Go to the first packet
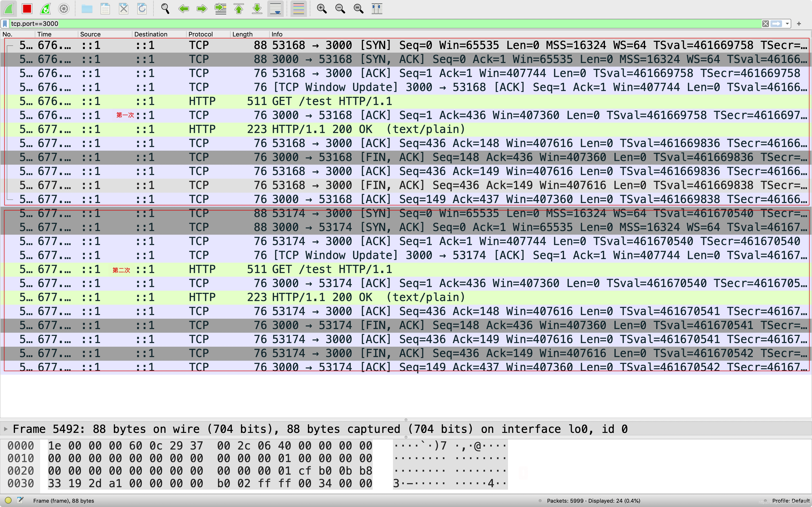Image resolution: width=812 pixels, height=507 pixels. pyautogui.click(x=239, y=9)
